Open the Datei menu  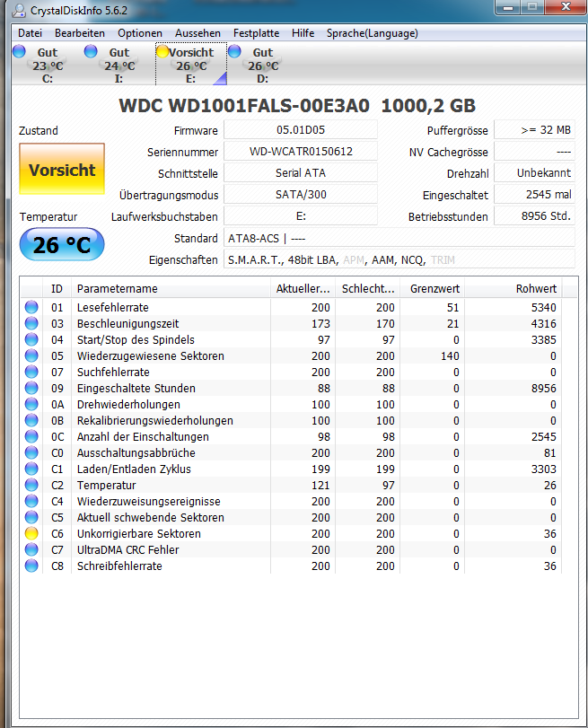(30, 33)
